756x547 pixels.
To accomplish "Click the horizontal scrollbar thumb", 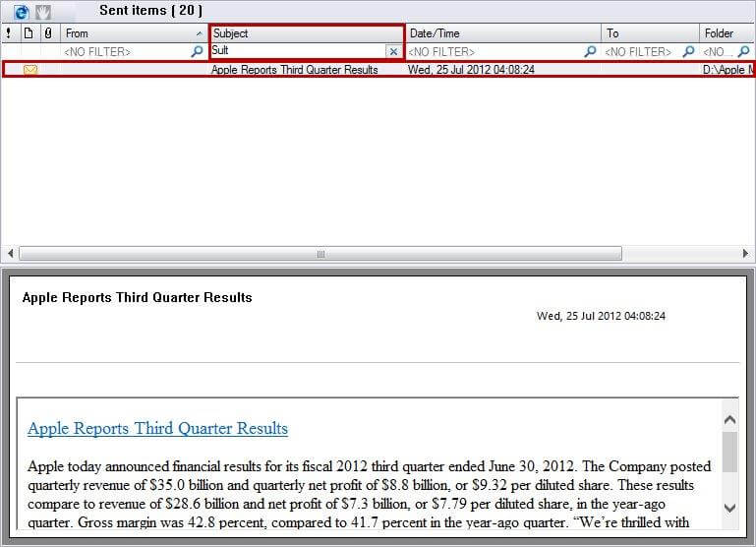I will [x=320, y=253].
